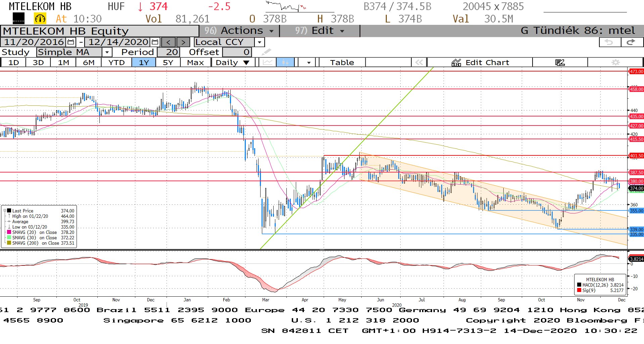Open the 96) Actions dropdown menu
644x344 pixels.
239,31
